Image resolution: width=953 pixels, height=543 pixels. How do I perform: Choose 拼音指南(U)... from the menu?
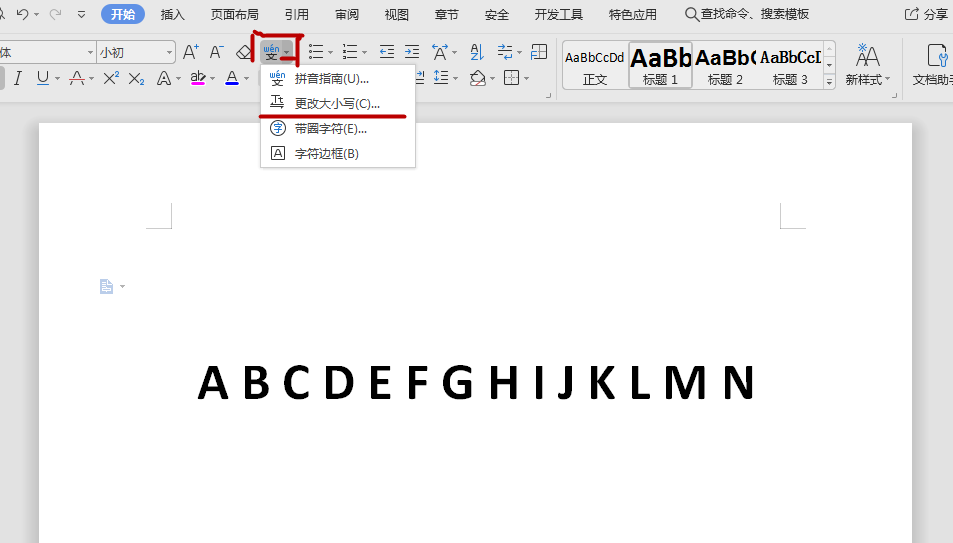pos(337,78)
